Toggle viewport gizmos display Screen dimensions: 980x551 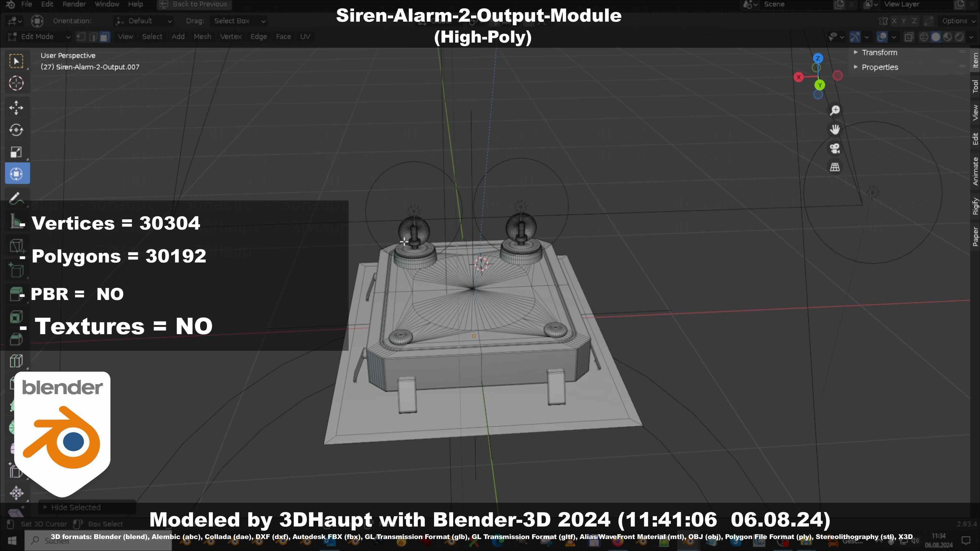click(855, 37)
